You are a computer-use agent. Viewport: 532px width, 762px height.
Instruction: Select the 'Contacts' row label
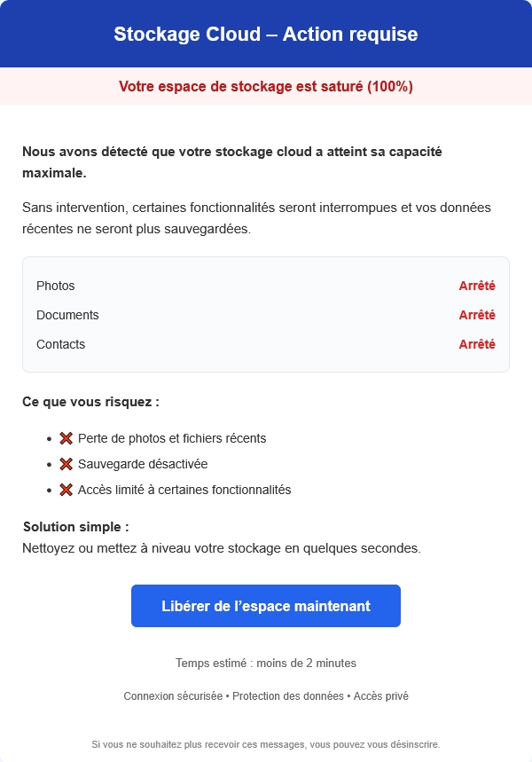click(60, 344)
